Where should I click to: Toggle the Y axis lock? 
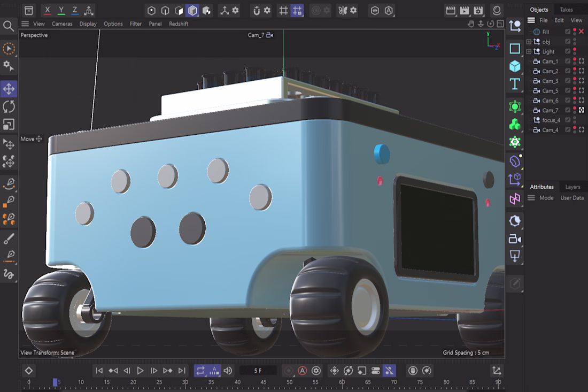coord(61,11)
